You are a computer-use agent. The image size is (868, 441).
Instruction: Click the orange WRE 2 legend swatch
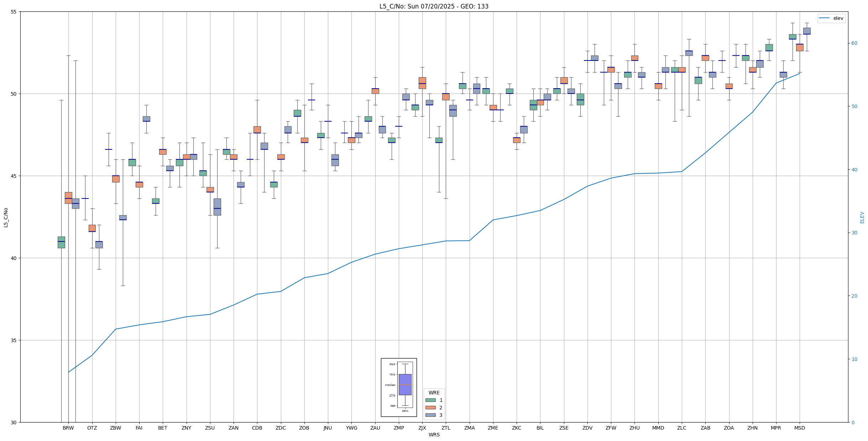click(x=430, y=408)
